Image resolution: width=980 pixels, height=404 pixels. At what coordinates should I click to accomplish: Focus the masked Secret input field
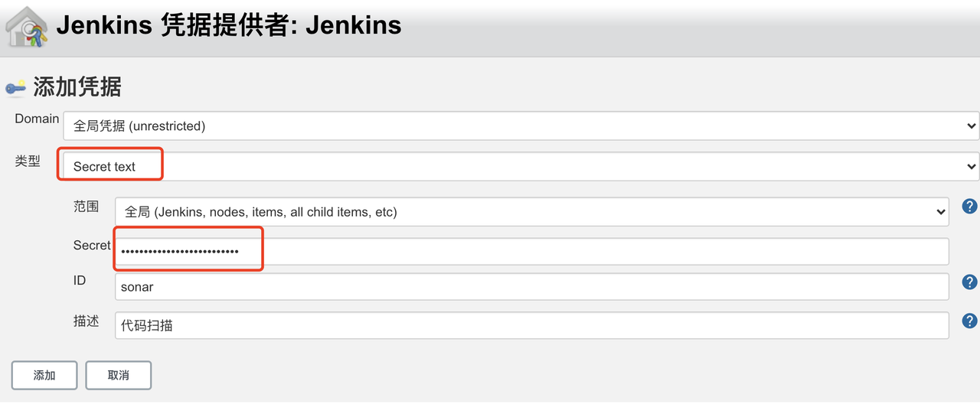tap(531, 251)
